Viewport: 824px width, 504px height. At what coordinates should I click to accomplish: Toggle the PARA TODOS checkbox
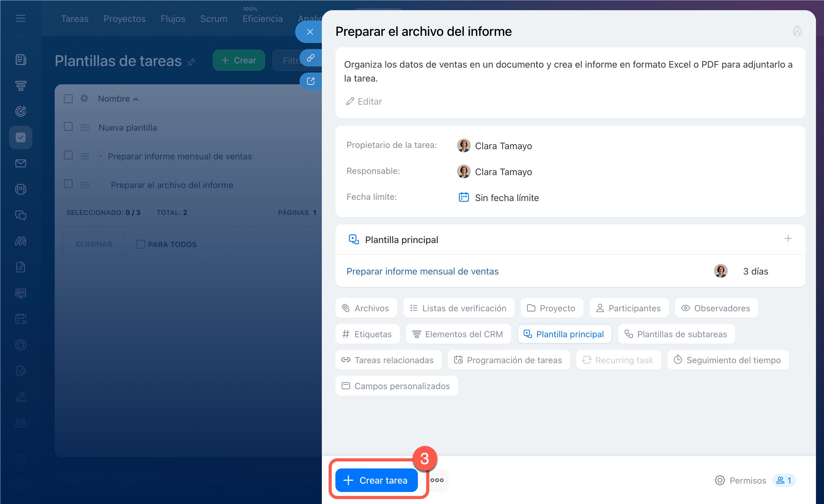pos(141,244)
